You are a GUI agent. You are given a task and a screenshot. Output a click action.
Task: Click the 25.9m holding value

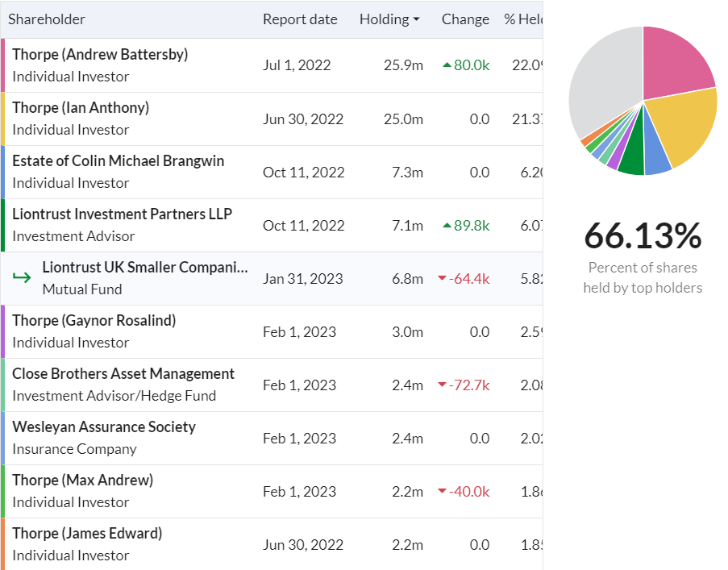[403, 65]
